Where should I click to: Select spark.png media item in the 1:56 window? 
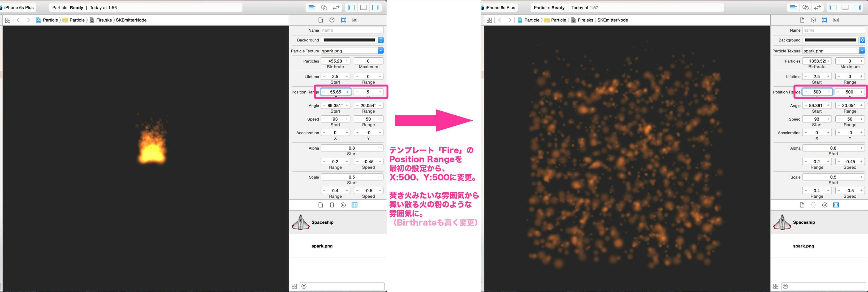tap(338, 246)
